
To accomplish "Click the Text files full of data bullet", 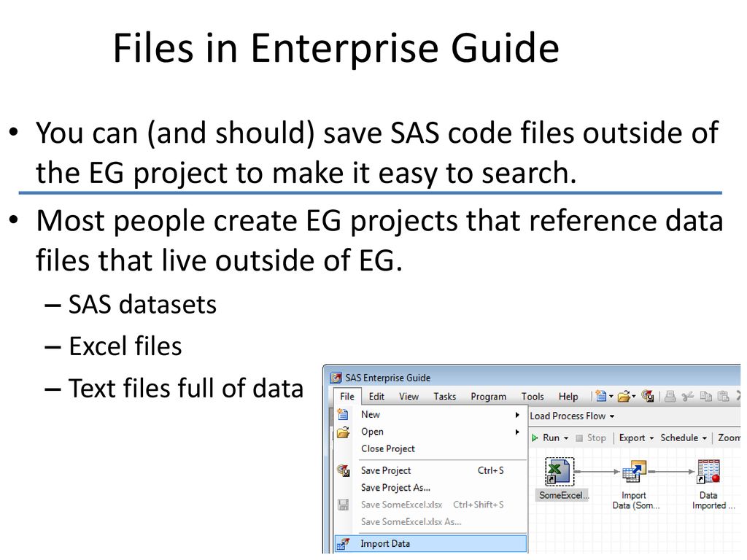I will (x=186, y=388).
